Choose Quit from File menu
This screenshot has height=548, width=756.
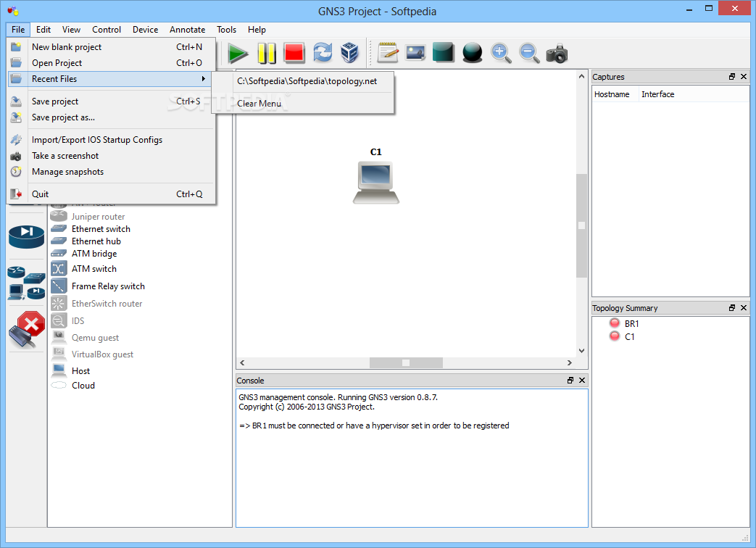111,194
